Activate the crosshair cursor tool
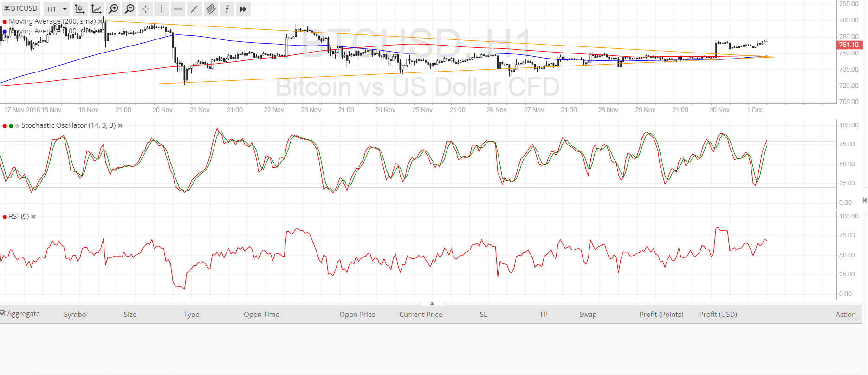This screenshot has height=375, width=868. point(146,9)
